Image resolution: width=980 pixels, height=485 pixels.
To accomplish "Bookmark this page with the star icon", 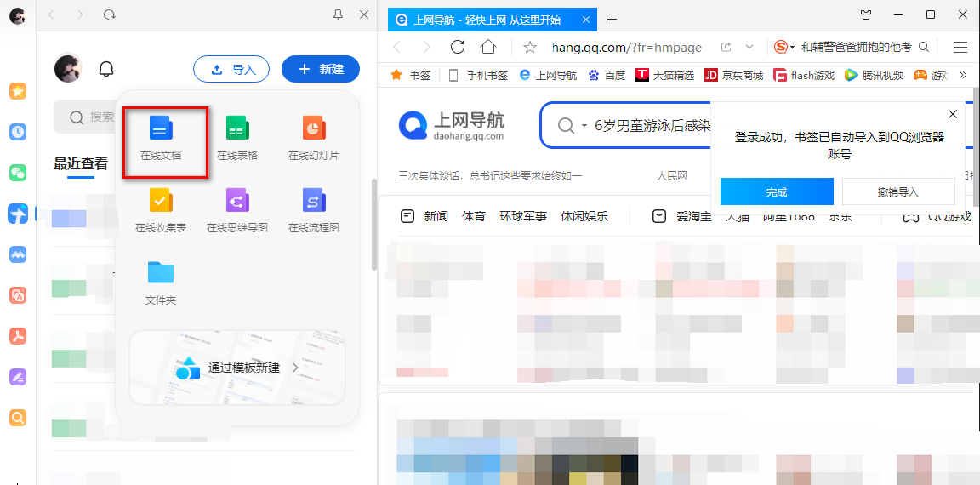I will tap(530, 47).
